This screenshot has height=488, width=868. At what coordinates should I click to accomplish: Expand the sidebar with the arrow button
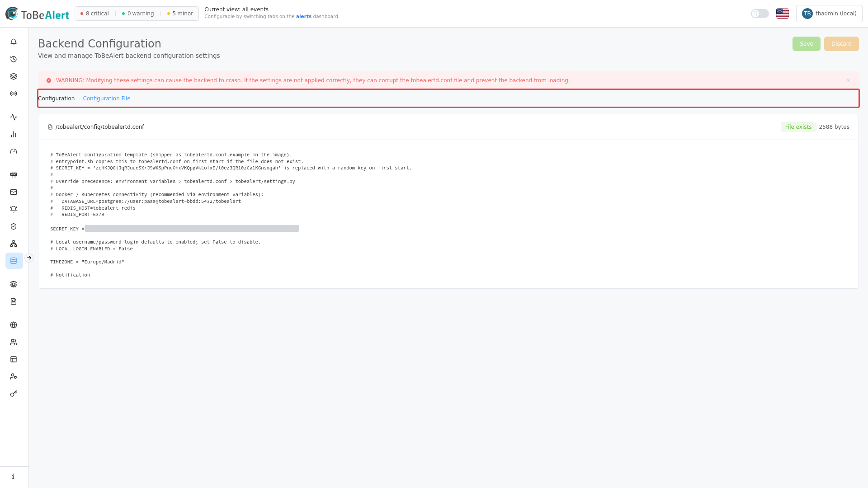click(29, 258)
